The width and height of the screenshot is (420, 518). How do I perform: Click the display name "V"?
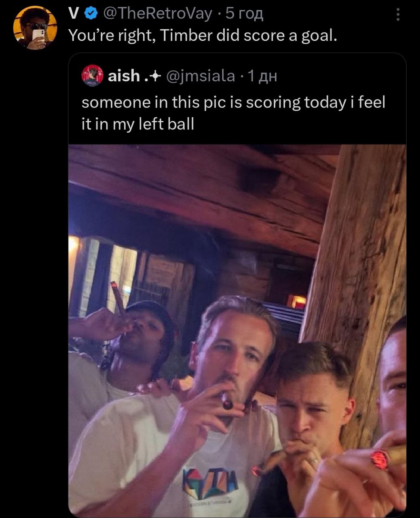(x=73, y=14)
